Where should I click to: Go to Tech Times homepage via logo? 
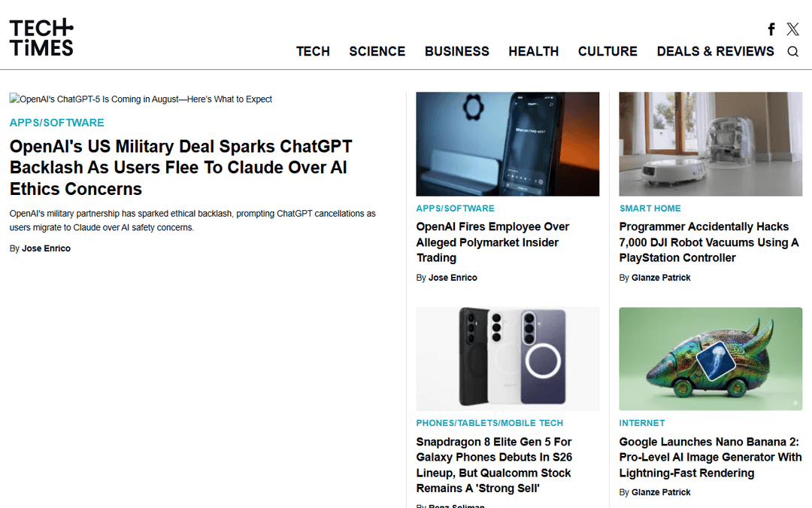41,38
